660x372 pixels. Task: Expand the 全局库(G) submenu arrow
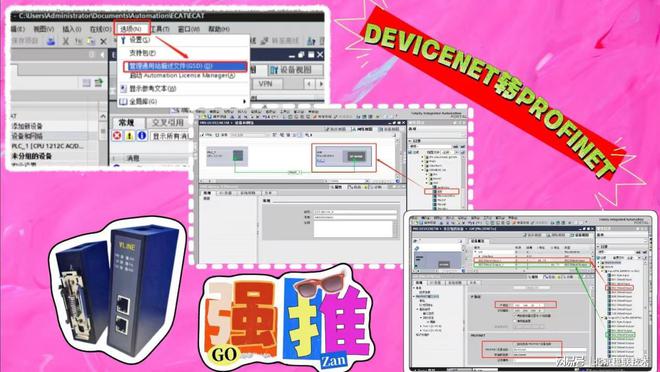point(244,101)
